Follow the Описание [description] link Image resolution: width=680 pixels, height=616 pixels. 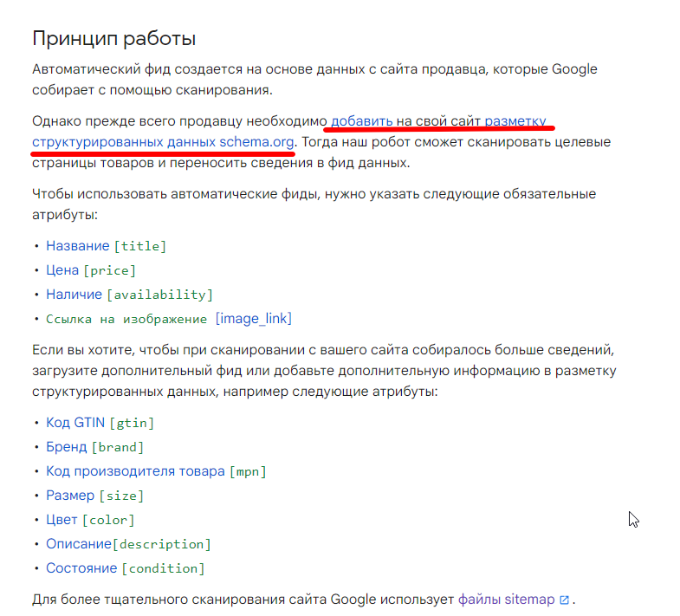point(128,544)
